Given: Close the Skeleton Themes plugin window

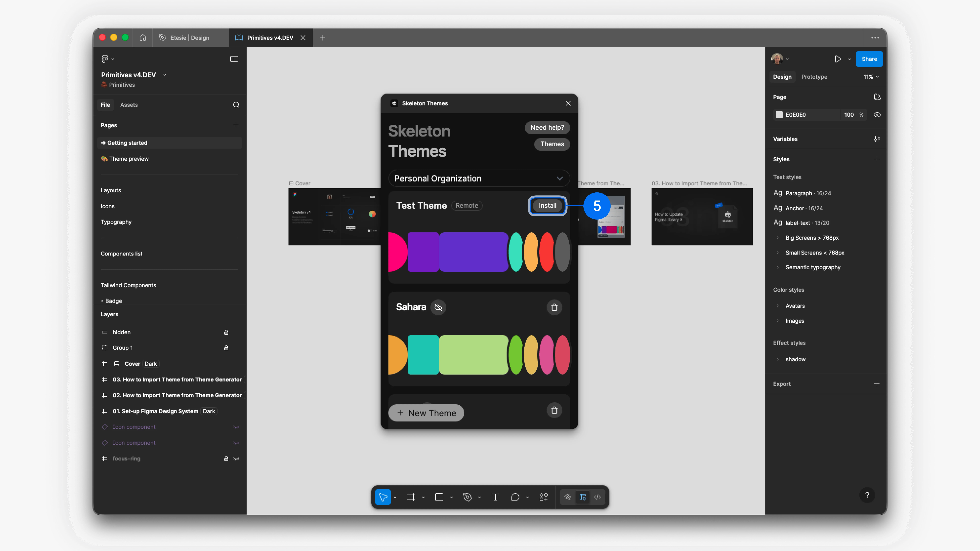Looking at the screenshot, I should [x=568, y=103].
